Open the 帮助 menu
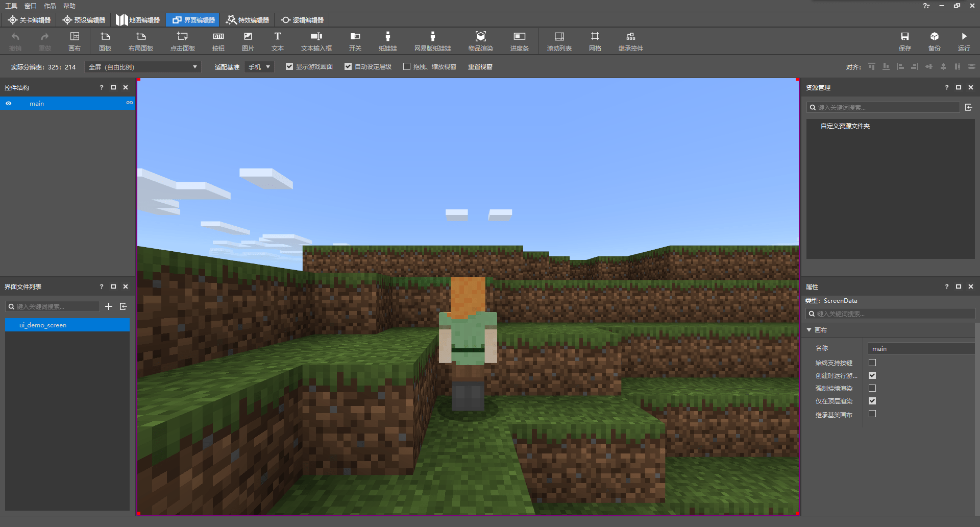 (x=69, y=6)
